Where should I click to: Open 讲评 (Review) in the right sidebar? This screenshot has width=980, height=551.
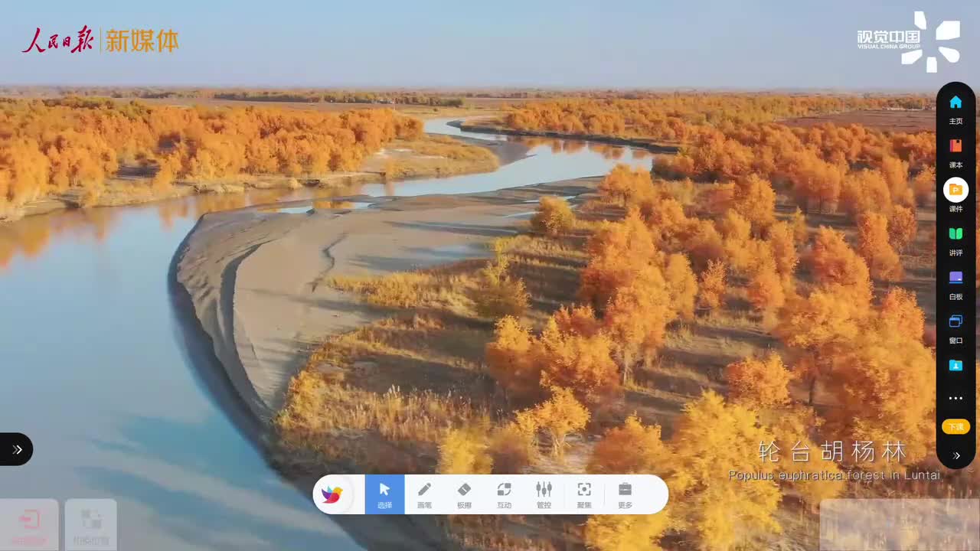[x=955, y=240]
